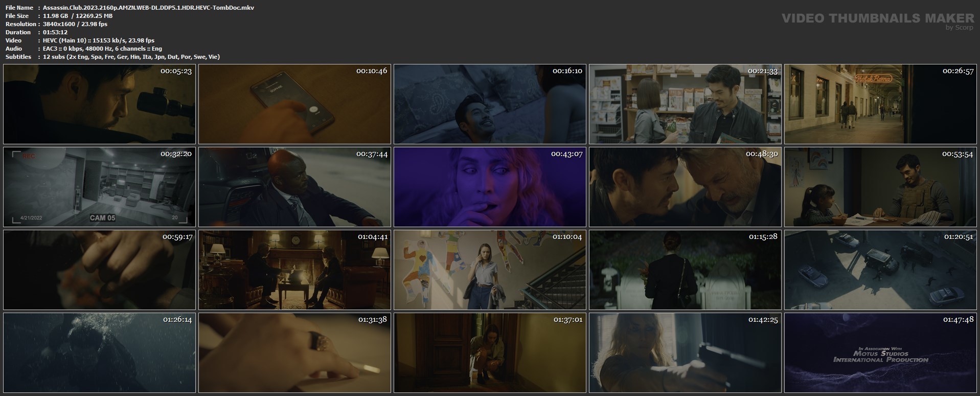Open the thumbnail at 00:05:23
The width and height of the screenshot is (980, 396).
tap(99, 104)
